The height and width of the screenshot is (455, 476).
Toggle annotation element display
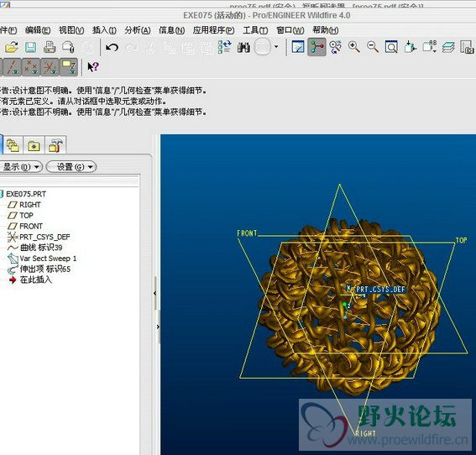[x=69, y=67]
